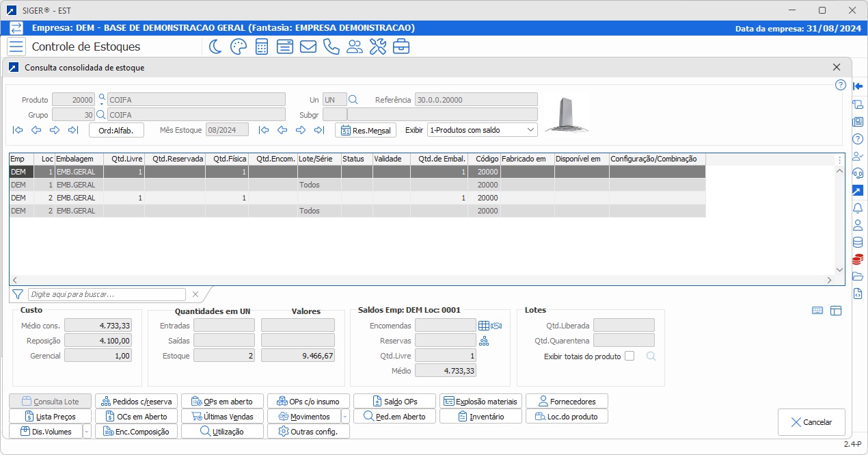The height and width of the screenshot is (455, 868).
Task: Click the grid's horizontal scrollbar right arrow
Action: (x=829, y=280)
